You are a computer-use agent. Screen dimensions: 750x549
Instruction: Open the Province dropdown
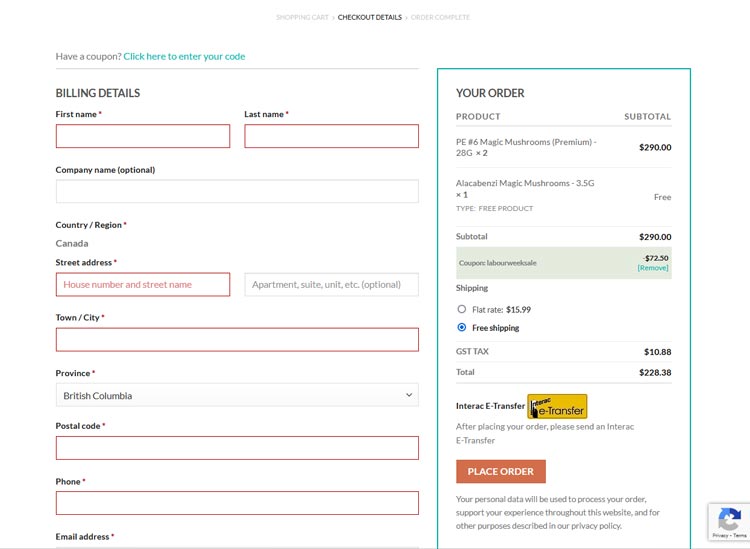pos(237,395)
